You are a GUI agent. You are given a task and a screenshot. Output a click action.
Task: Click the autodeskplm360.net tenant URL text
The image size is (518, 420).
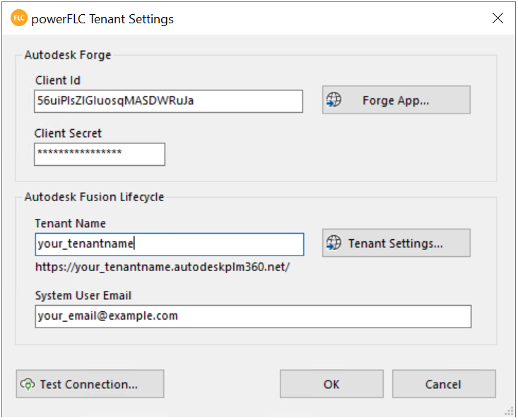163,268
